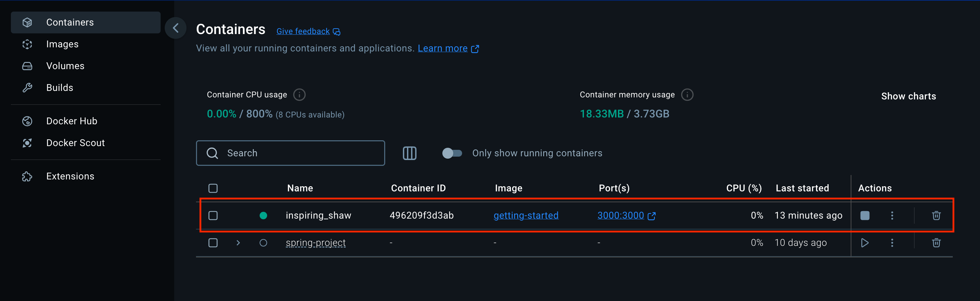Image resolution: width=980 pixels, height=301 pixels.
Task: Open Docker Scout in the sidebar
Action: click(x=86, y=143)
